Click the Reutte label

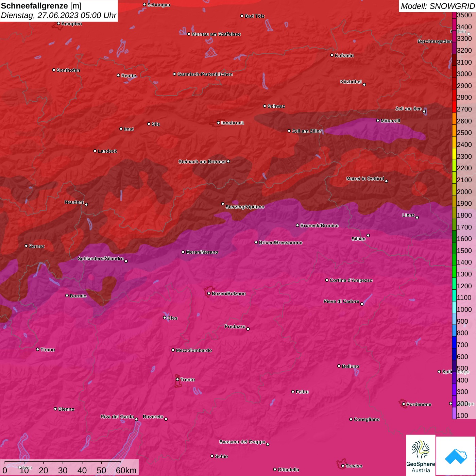click(129, 75)
